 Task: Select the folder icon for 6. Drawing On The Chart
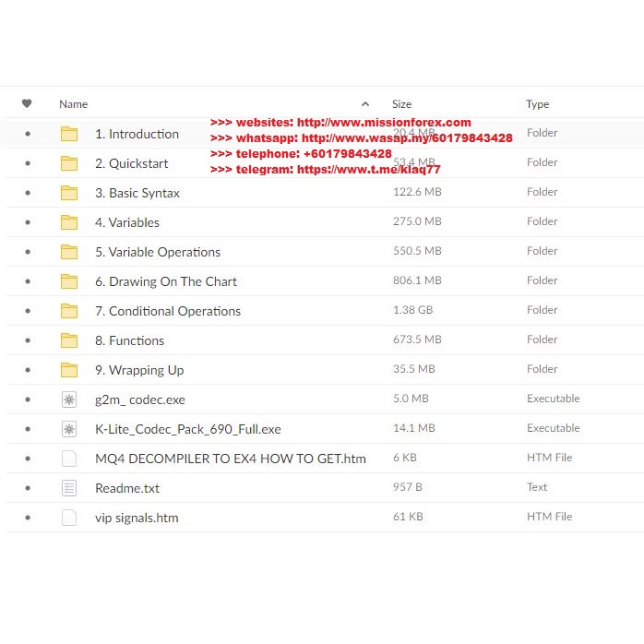pos(69,281)
